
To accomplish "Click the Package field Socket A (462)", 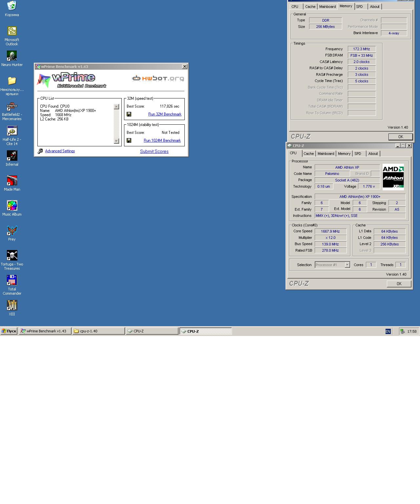I will pos(347,180).
